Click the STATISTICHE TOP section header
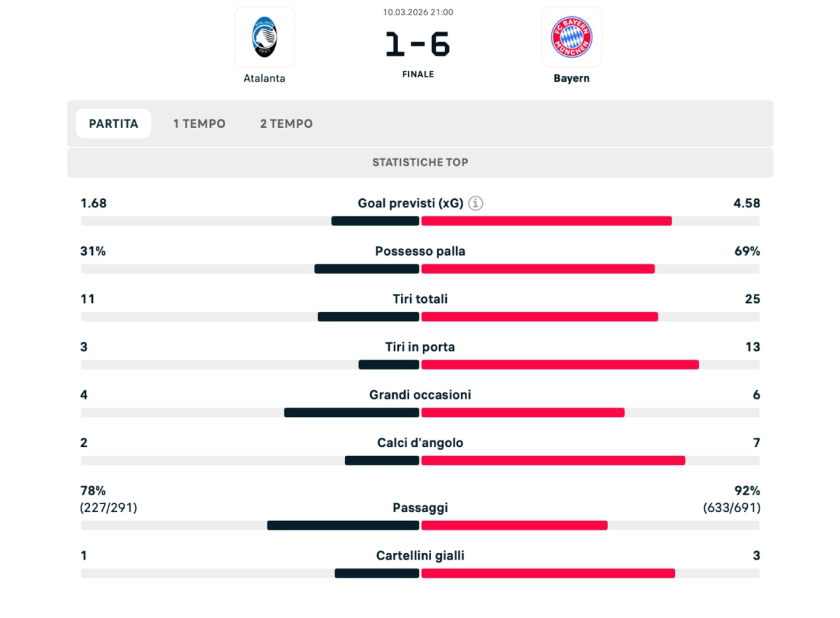Viewport: 840px width, 618px height. [x=420, y=162]
